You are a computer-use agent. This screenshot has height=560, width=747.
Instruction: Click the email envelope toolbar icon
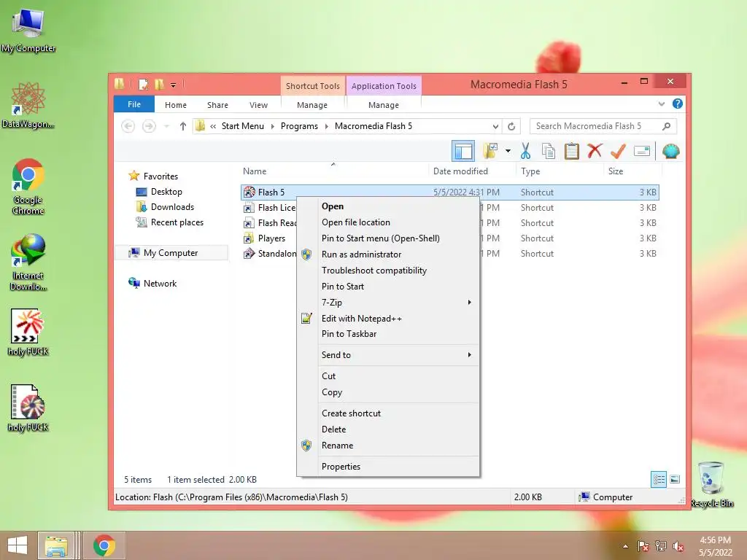click(642, 152)
